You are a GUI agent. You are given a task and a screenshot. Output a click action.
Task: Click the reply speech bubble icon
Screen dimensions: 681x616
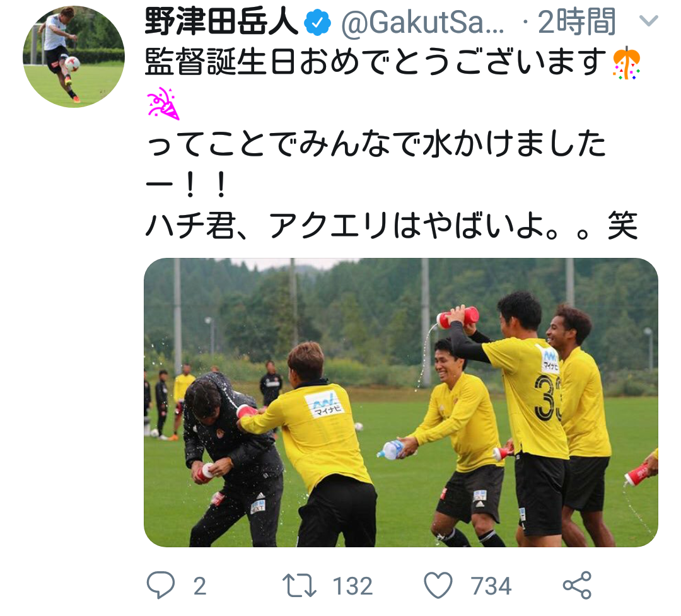(x=161, y=585)
